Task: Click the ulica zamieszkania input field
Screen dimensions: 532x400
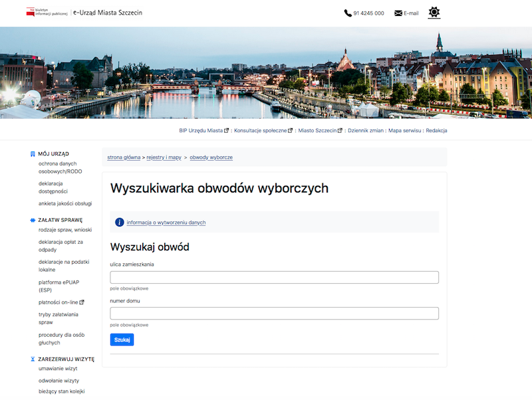Action: point(274,278)
